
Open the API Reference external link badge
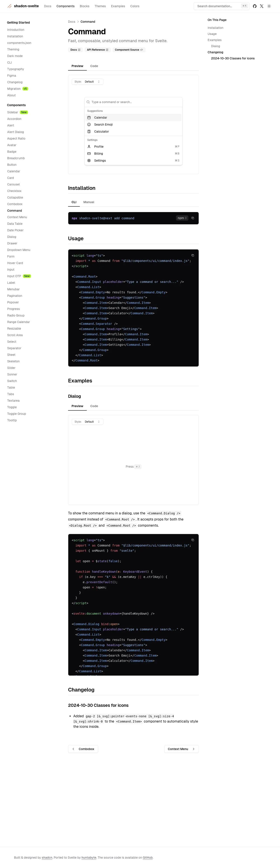98,50
